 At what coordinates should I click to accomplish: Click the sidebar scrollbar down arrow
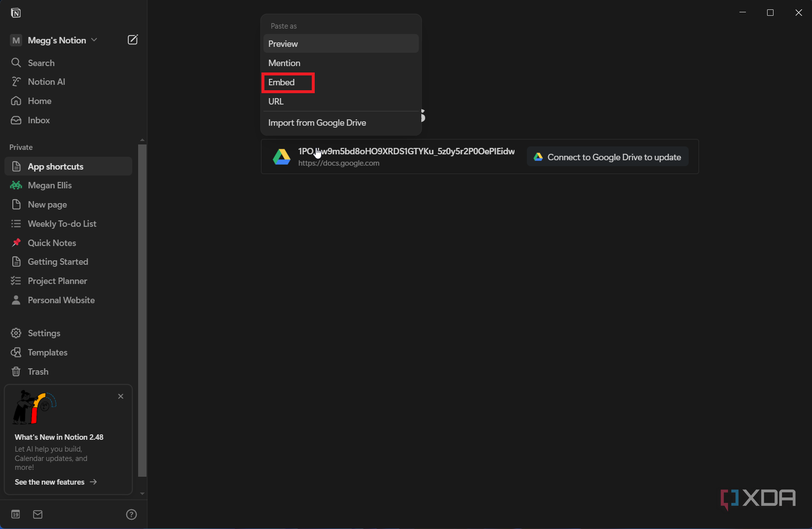tap(142, 494)
